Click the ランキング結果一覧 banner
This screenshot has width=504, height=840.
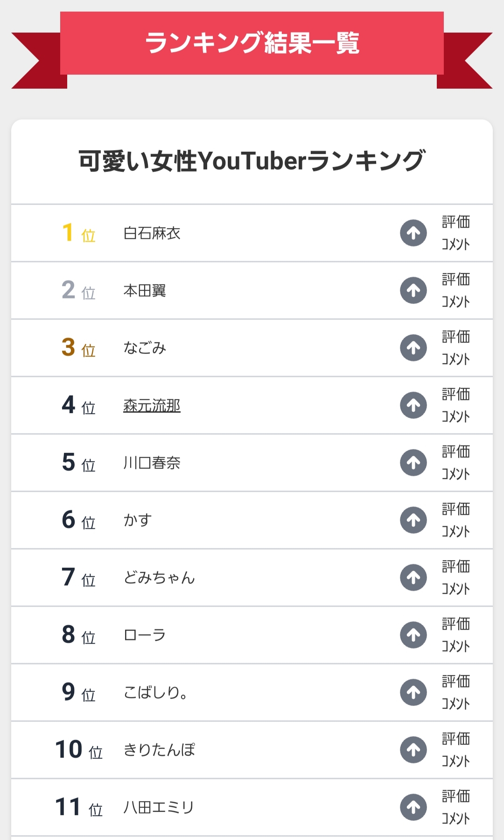(x=252, y=43)
